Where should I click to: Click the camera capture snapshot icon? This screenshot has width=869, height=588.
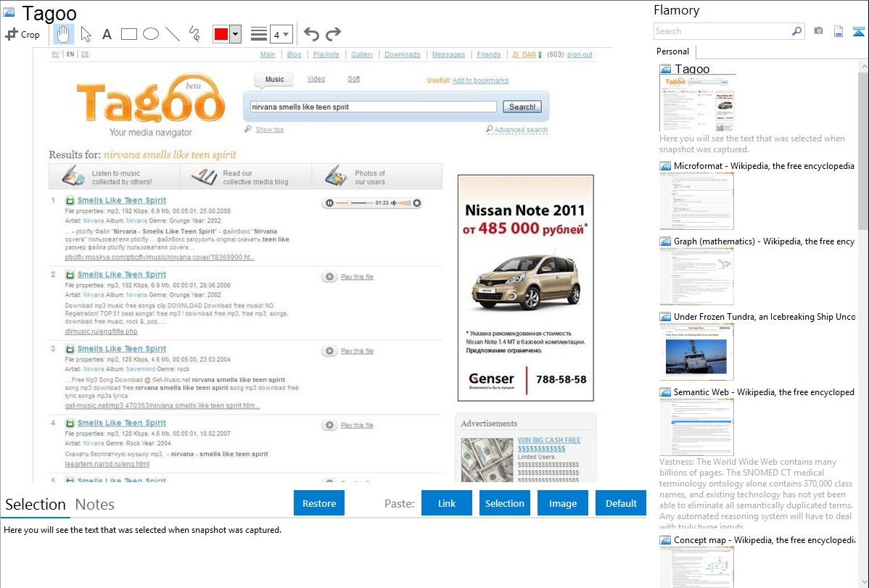point(818,31)
